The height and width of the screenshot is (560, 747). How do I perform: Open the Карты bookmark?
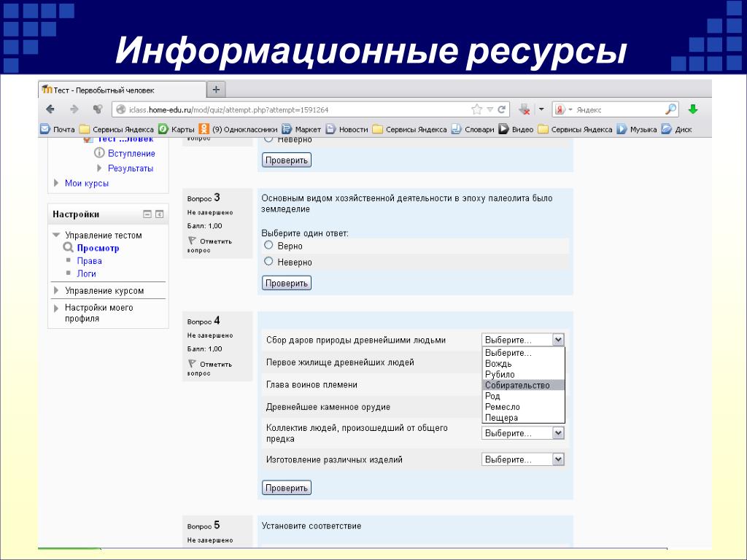coord(177,129)
